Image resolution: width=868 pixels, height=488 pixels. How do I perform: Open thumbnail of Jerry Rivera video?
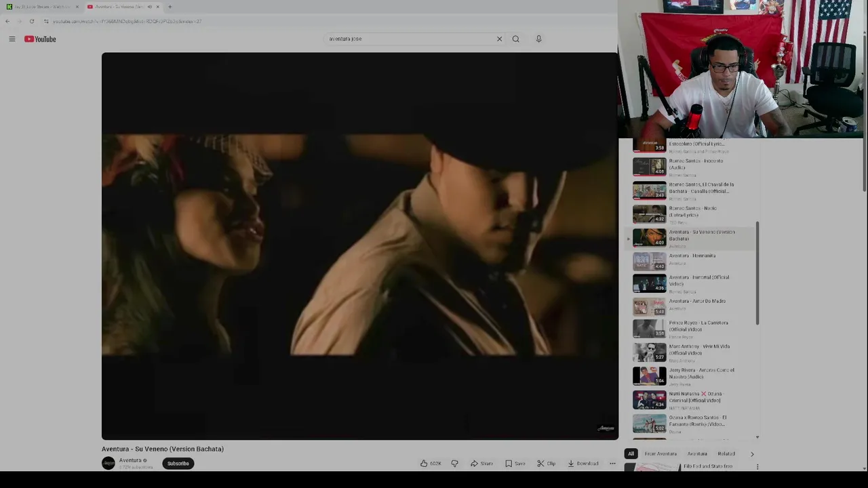tap(650, 376)
